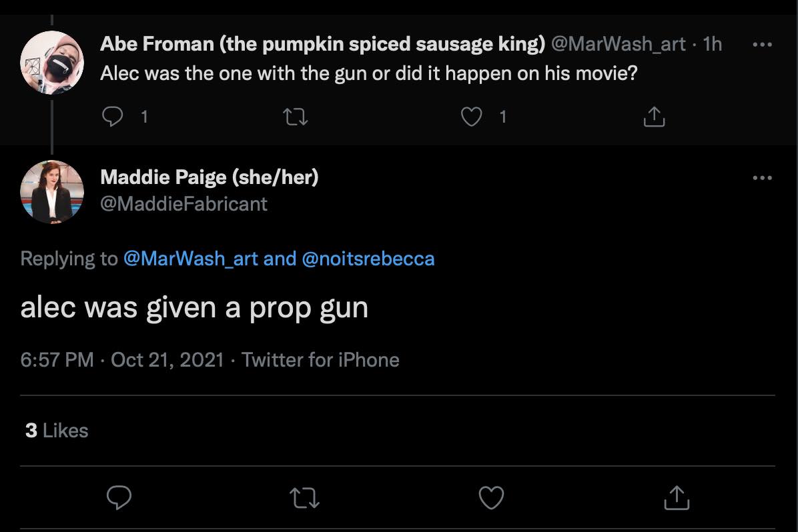Click @MarWash_art in Replying to line

click(x=191, y=259)
